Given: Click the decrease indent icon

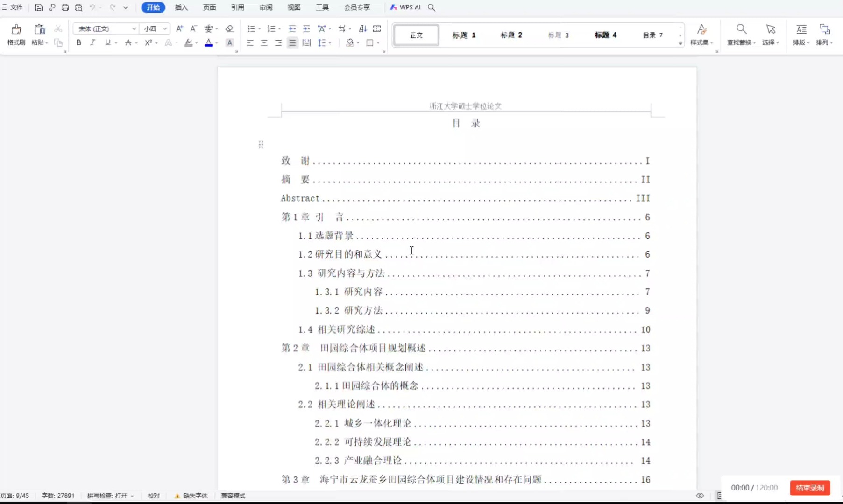Looking at the screenshot, I should [x=292, y=29].
